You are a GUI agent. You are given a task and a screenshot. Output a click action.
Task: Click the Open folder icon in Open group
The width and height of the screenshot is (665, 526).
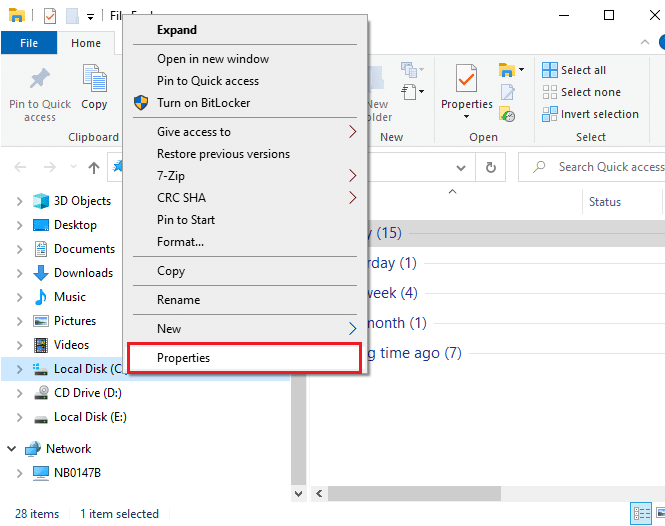506,70
